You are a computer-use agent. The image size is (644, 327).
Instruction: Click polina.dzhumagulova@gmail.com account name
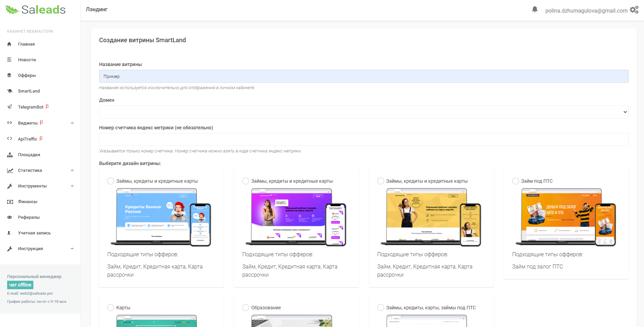[586, 11]
